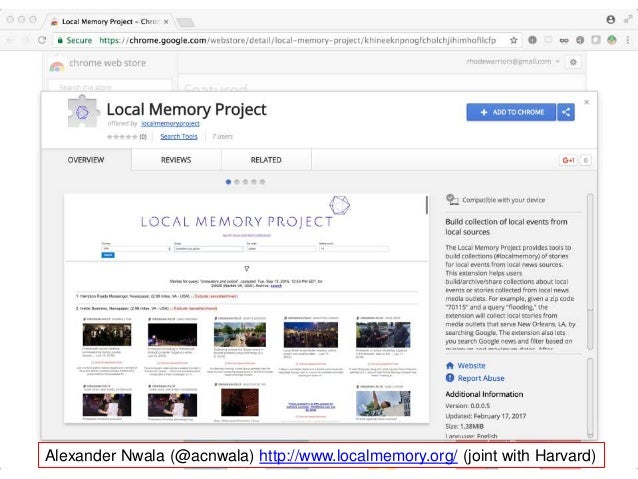
Task: Open the Search Tools category link
Action: [178, 136]
